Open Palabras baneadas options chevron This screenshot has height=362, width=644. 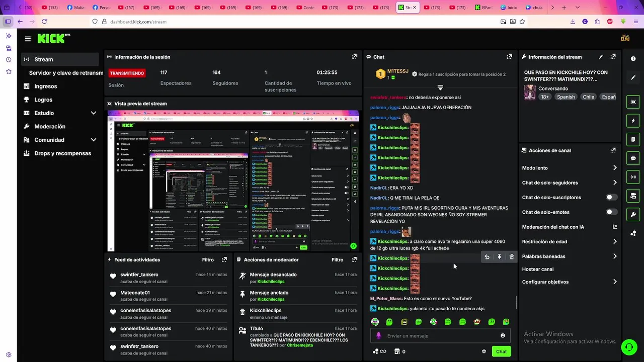[615, 256]
